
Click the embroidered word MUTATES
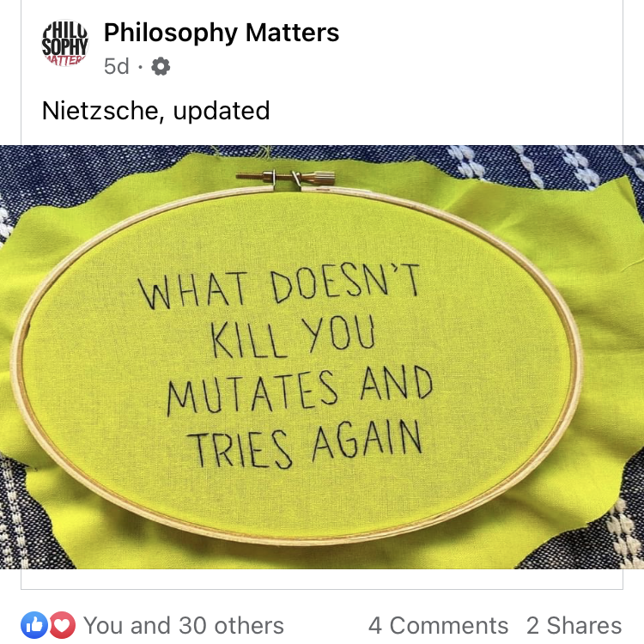coord(252,392)
